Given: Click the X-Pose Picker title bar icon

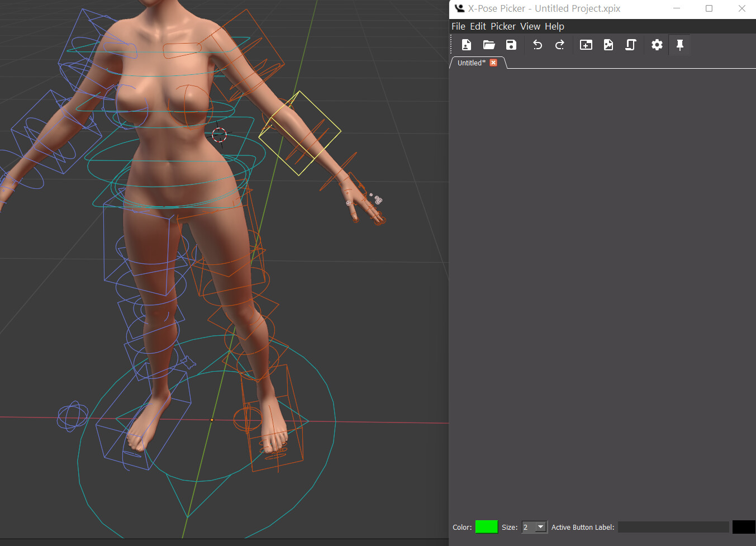Looking at the screenshot, I should point(459,8).
